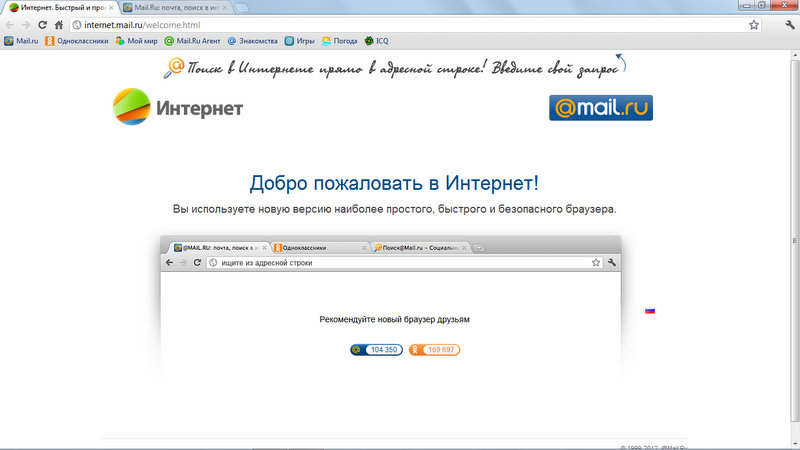Image resolution: width=800 pixels, height=450 pixels.
Task: Close the Интернет welcome tab
Action: coord(111,8)
